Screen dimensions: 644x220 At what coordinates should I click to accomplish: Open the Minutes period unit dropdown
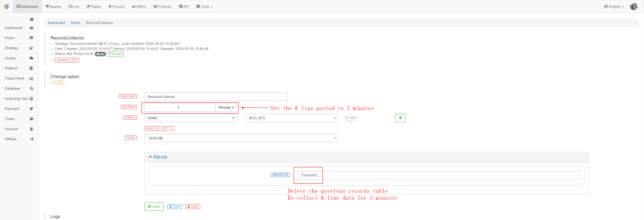(226, 107)
